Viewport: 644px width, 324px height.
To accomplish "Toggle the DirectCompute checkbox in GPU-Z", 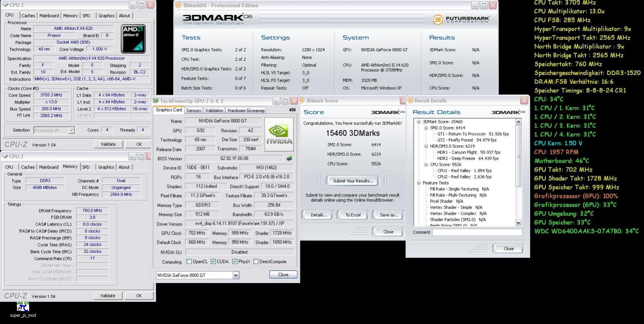I will click(256, 262).
